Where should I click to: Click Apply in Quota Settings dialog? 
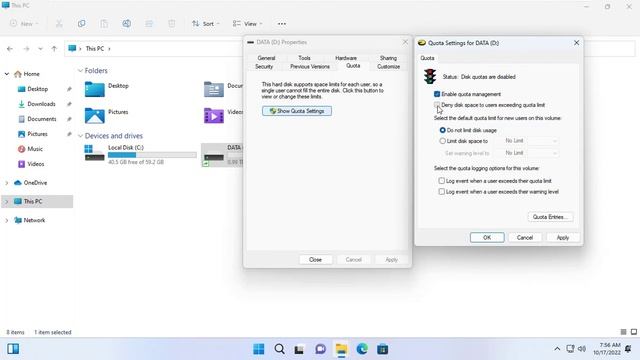pos(562,238)
